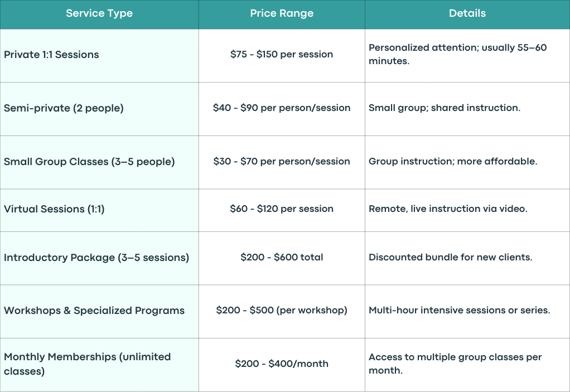The width and height of the screenshot is (570, 392).
Task: Select the Private 1:1 Sessions cell
Action: click(99, 56)
